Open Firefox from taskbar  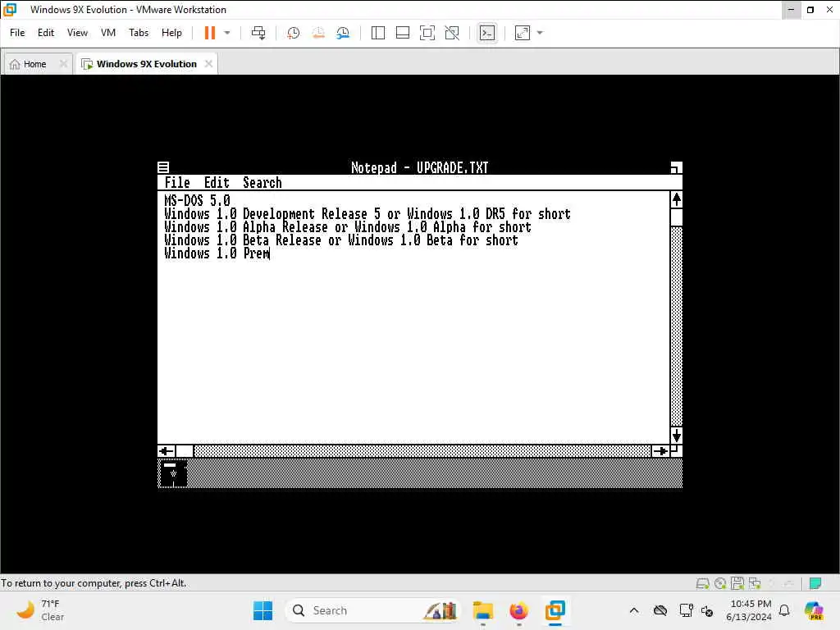[518, 610]
